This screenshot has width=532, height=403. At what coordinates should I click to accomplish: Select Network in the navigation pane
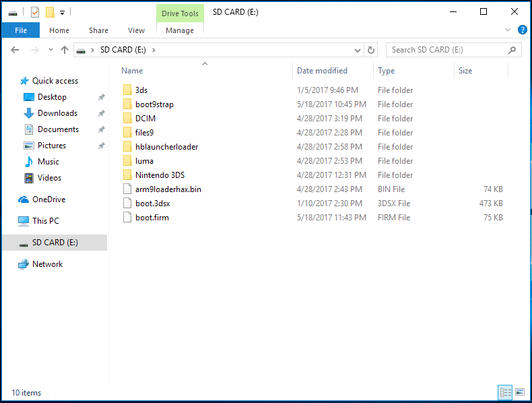[x=47, y=264]
